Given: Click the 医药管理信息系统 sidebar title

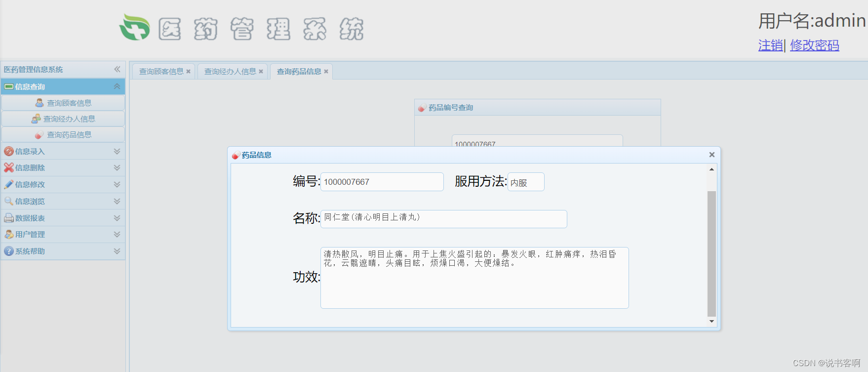Looking at the screenshot, I should (34, 69).
